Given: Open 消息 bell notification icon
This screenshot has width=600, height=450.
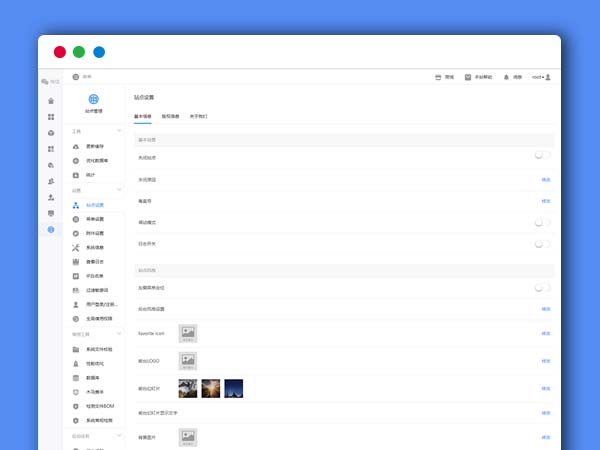Looking at the screenshot, I should (506, 77).
